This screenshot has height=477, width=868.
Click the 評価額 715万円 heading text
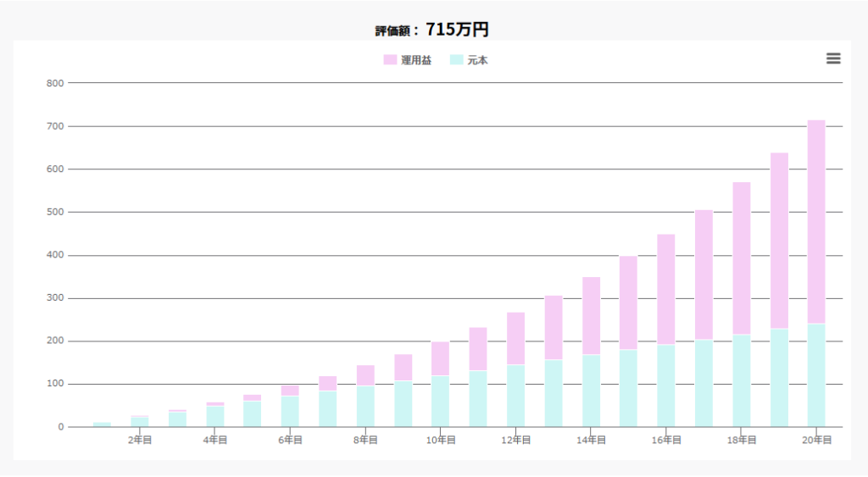click(432, 30)
